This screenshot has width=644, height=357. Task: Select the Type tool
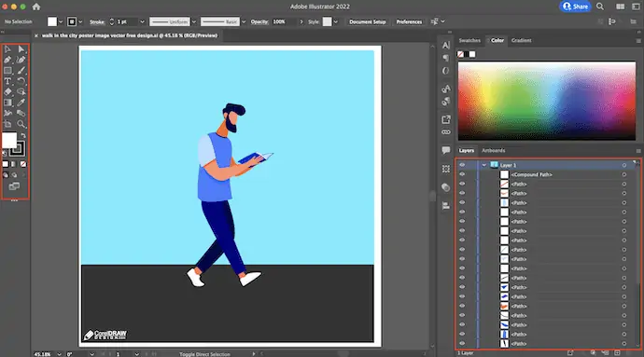pyautogui.click(x=7, y=81)
